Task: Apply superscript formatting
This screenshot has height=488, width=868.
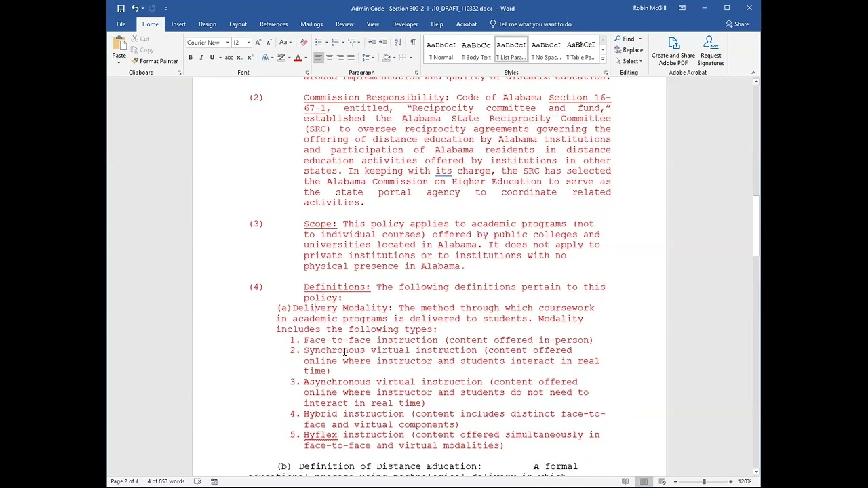Action: 250,58
